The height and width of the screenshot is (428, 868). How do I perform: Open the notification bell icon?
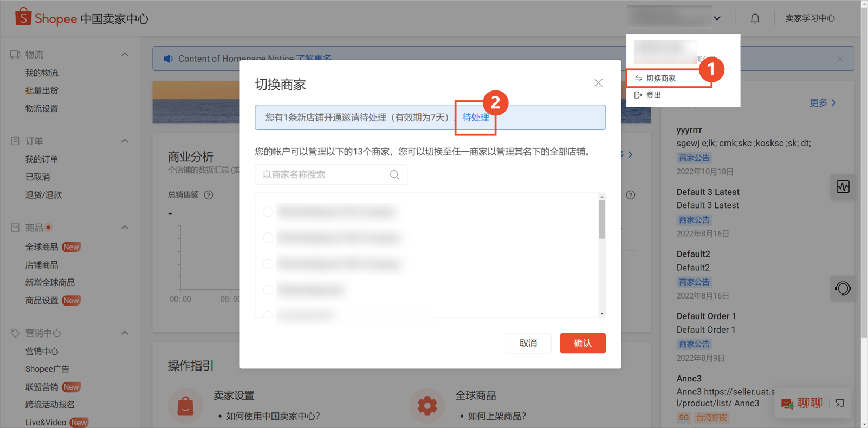(x=755, y=18)
